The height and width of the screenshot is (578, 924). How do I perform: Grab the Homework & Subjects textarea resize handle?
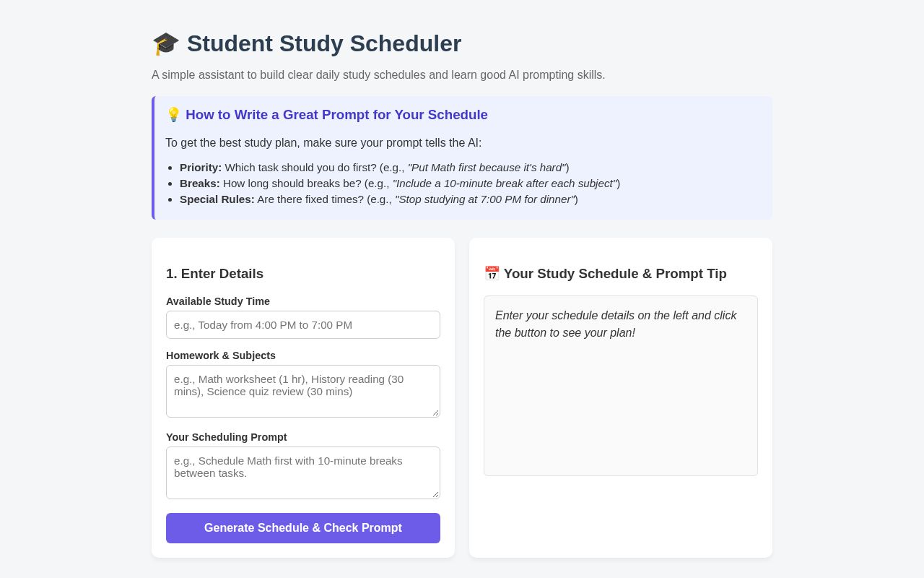[435, 413]
